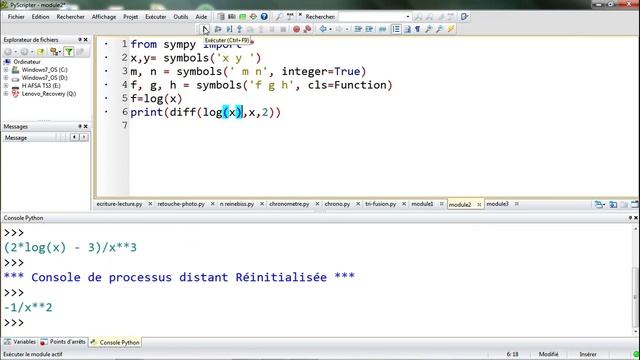Screen dimensions: 640x360
Task: Open the Rechercher menu
Action: [70, 17]
